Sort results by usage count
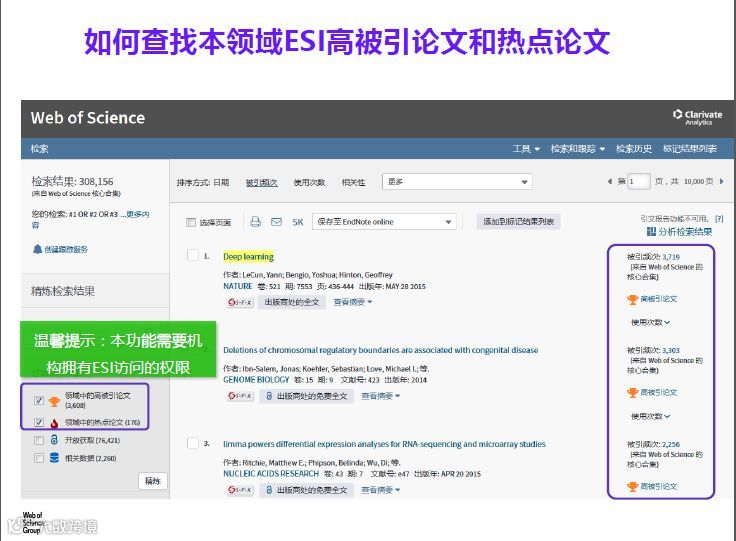Image resolution: width=736 pixels, height=541 pixels. [309, 183]
